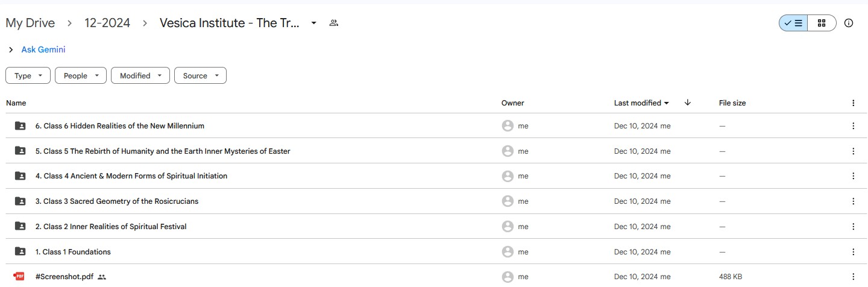Click modified date in Class 6 row
Viewport: 868px width, 287px height.
[642, 126]
